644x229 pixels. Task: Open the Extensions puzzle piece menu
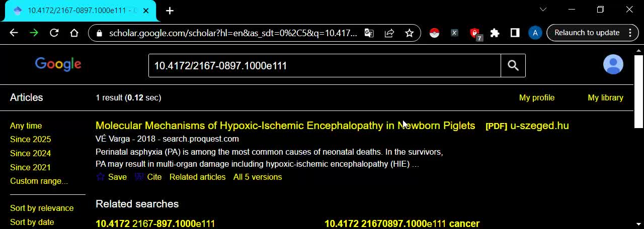495,33
